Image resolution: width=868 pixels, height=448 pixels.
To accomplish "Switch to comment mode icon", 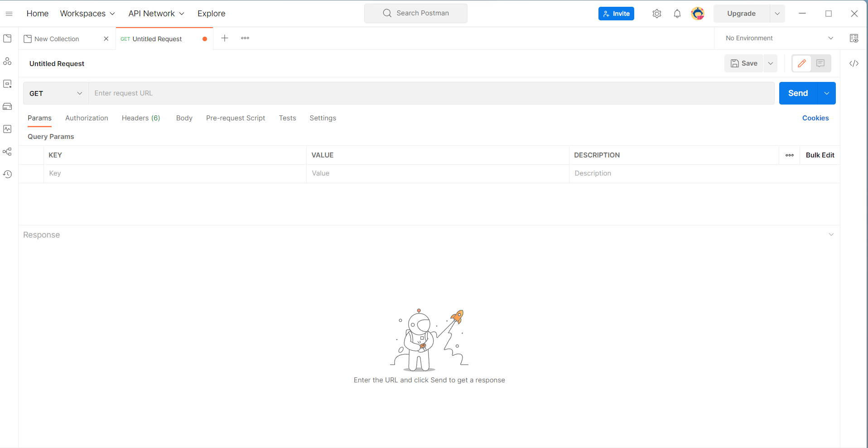I will (820, 63).
